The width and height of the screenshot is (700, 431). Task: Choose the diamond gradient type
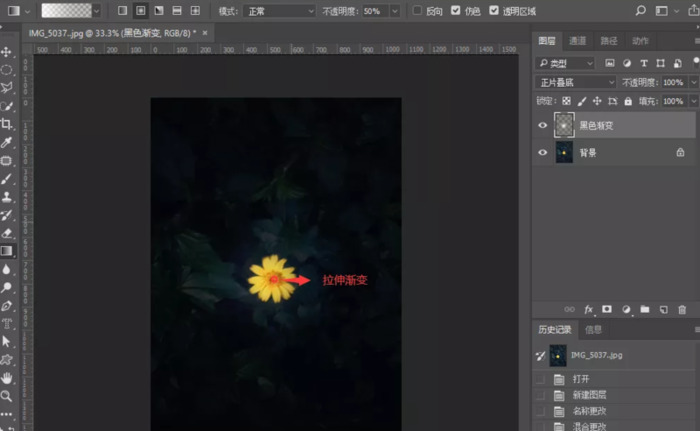click(x=195, y=11)
